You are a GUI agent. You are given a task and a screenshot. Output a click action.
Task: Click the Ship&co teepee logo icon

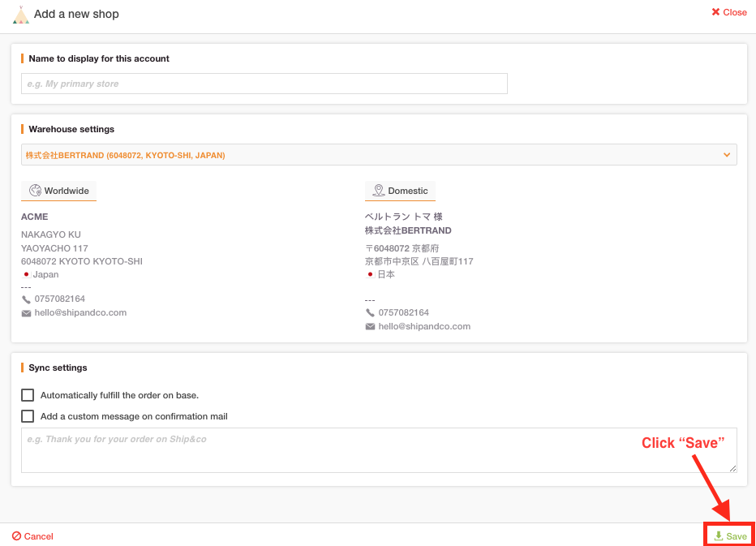pyautogui.click(x=21, y=15)
